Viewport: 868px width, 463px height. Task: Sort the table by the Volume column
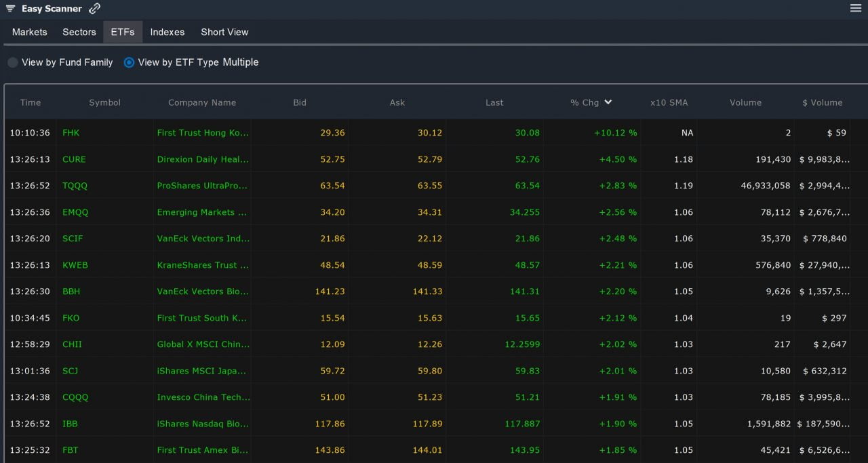(745, 102)
